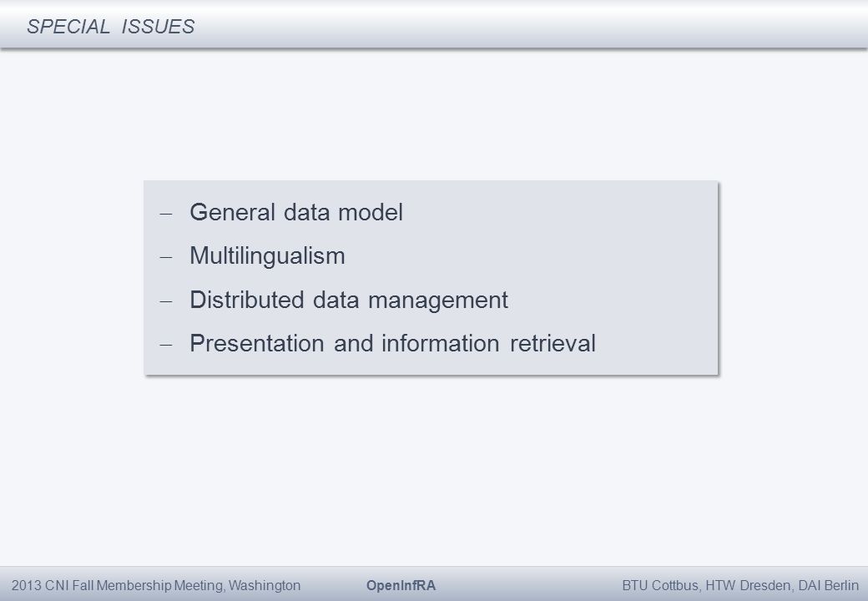Viewport: 868px width, 601px height.
Task: Click the word retrieval in the last bullet
Action: [553, 344]
